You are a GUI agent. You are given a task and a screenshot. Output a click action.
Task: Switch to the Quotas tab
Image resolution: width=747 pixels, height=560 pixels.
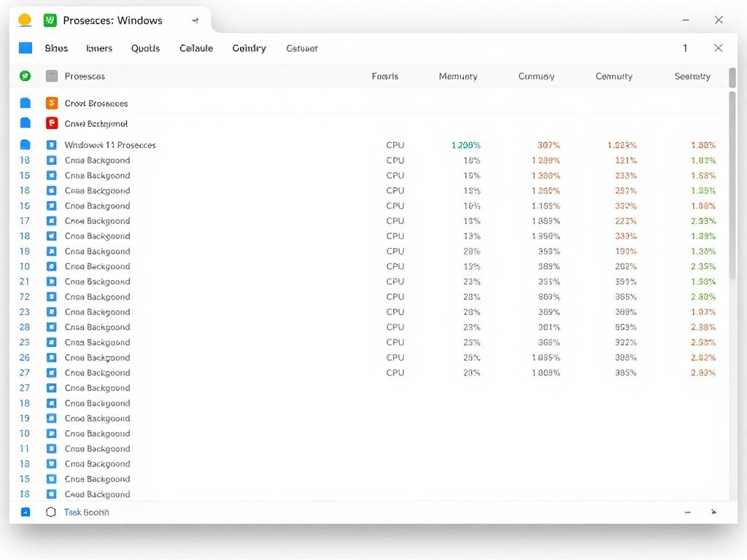(145, 48)
